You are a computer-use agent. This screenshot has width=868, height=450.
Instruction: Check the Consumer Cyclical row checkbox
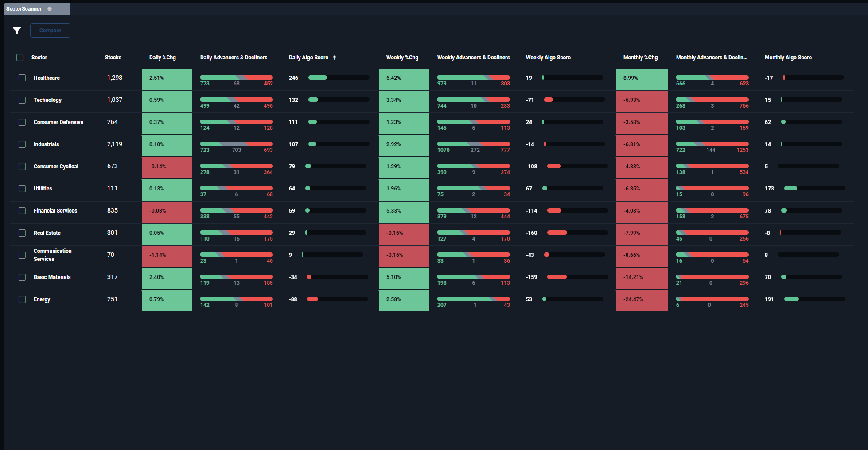pos(22,167)
